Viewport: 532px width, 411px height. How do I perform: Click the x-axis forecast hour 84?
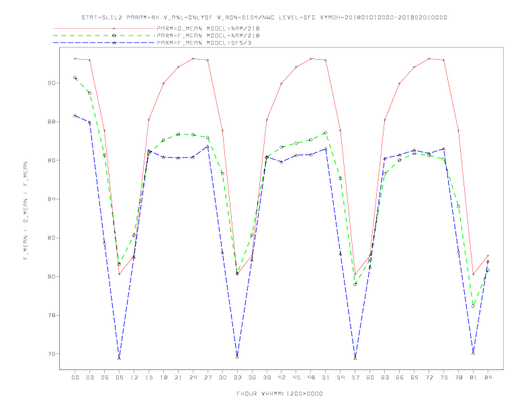pyautogui.click(x=488, y=377)
